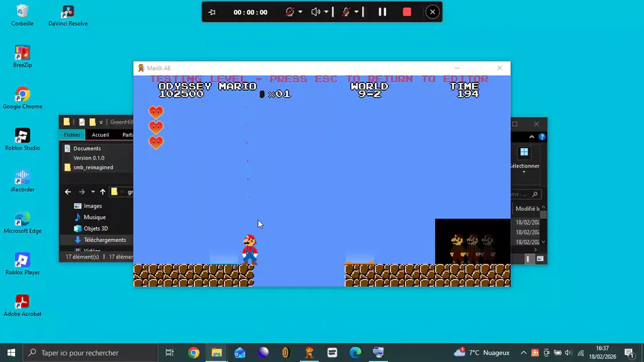This screenshot has height=362, width=644.
Task: Open Task View on the taskbar
Action: 169,353
